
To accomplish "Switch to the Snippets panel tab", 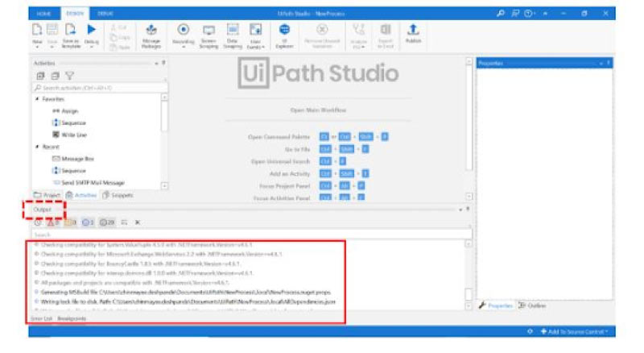I will click(x=118, y=195).
